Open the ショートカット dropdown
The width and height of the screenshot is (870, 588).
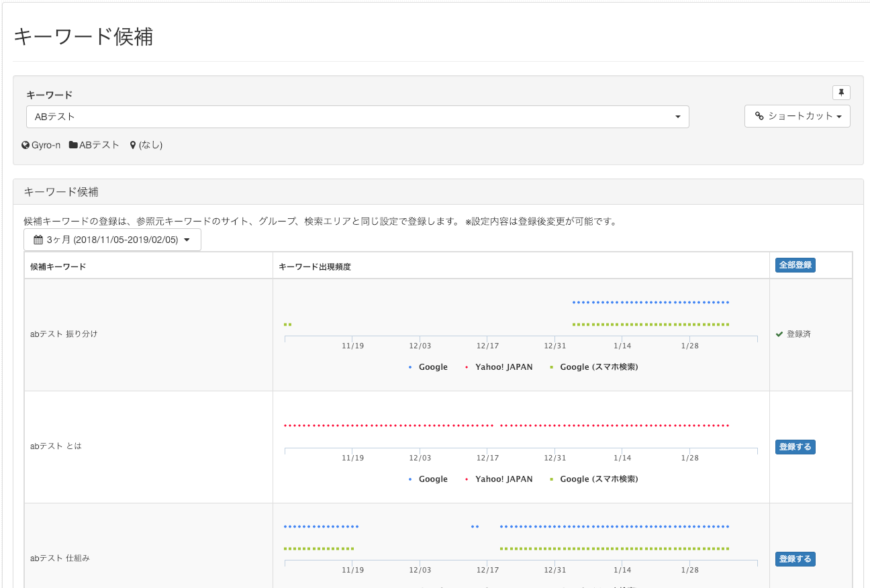[797, 116]
